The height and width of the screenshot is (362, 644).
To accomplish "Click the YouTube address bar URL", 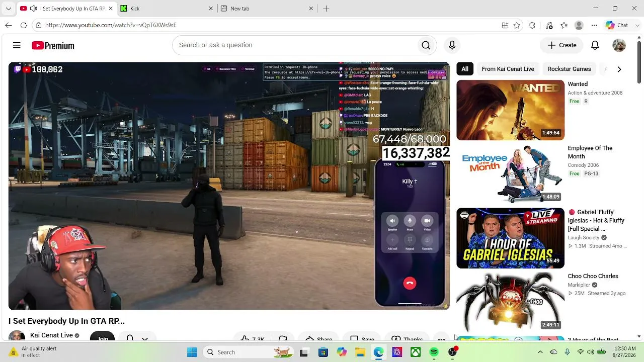I will pos(111,25).
